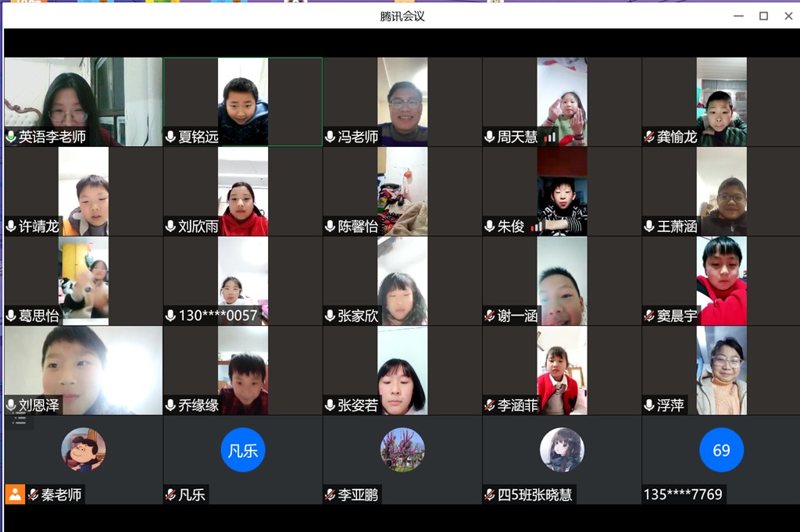Click the name label 张家欣

click(358, 316)
